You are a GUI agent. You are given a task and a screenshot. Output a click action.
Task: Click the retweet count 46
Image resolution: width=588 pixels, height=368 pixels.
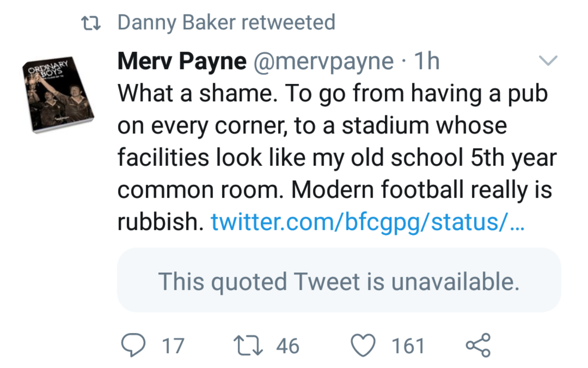pyautogui.click(x=288, y=346)
